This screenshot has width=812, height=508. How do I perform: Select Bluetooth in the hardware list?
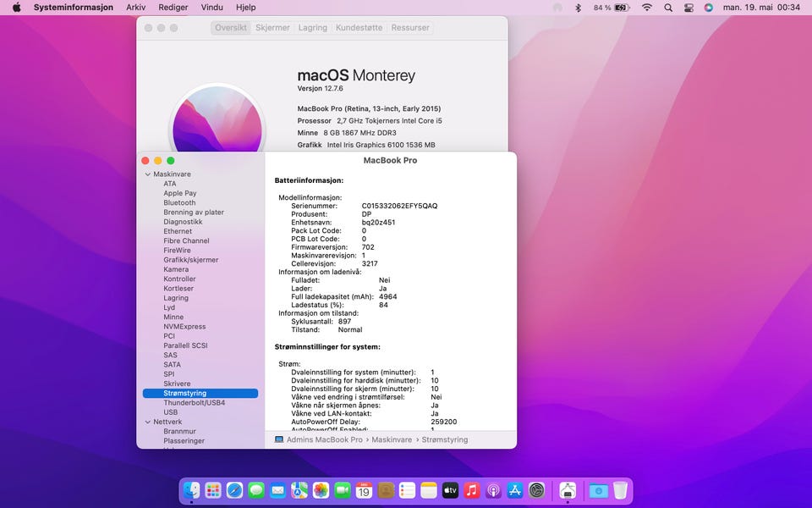pos(179,202)
